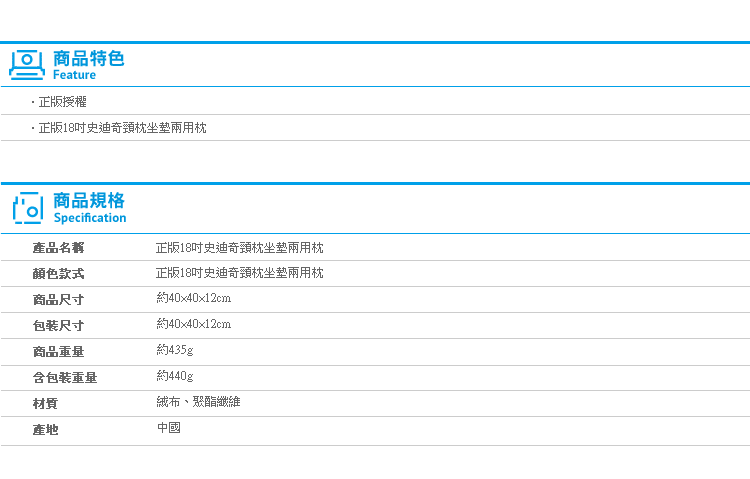This screenshot has height=479, width=750.
Task: Click the product name value in 產品名稱 row
Action: (239, 247)
